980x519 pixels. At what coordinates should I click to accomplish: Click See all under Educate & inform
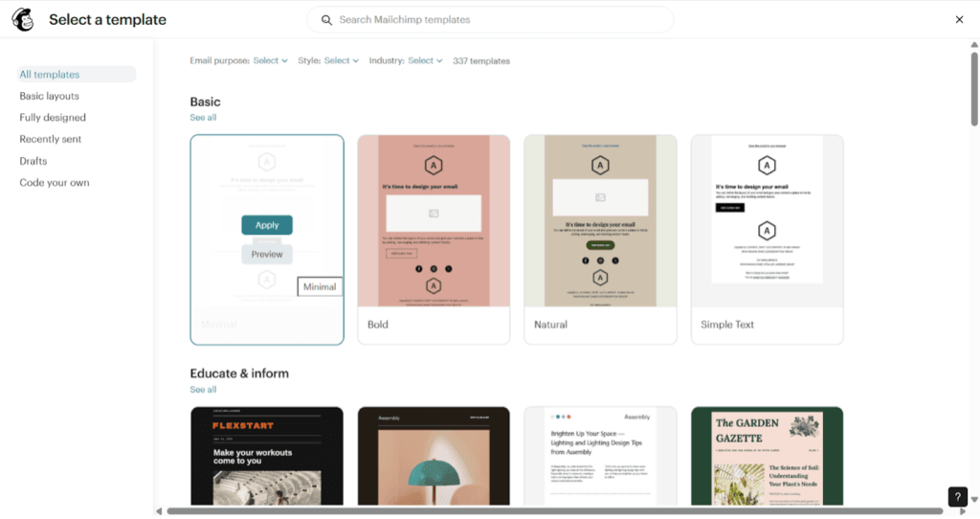coord(203,390)
